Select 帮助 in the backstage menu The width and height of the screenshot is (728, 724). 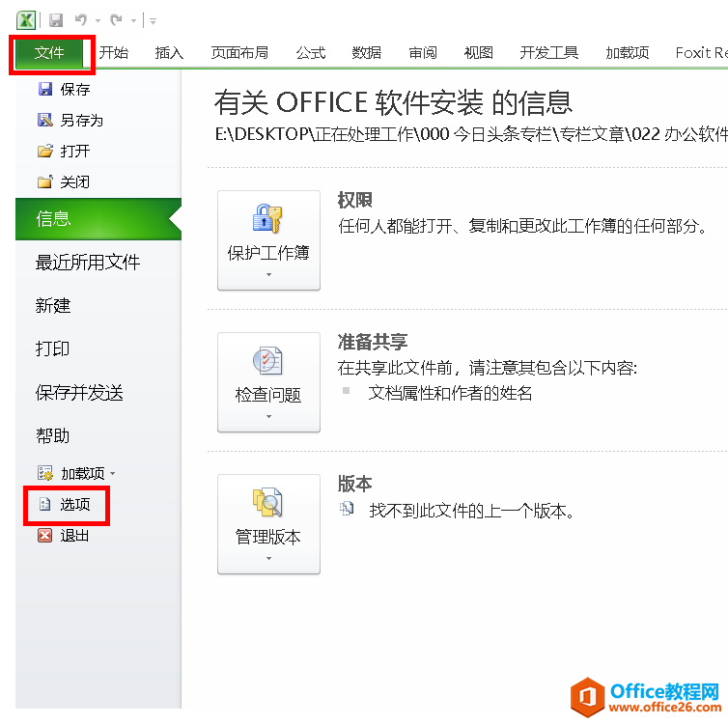click(53, 435)
